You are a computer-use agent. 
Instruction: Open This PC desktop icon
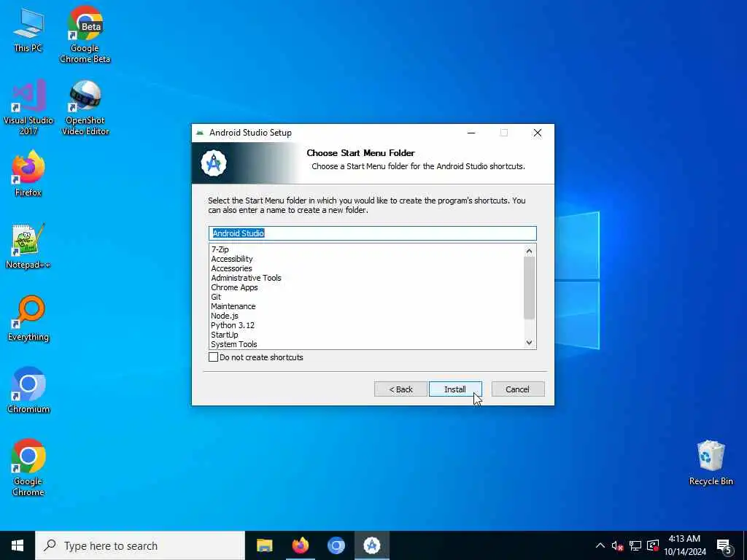pos(28,29)
